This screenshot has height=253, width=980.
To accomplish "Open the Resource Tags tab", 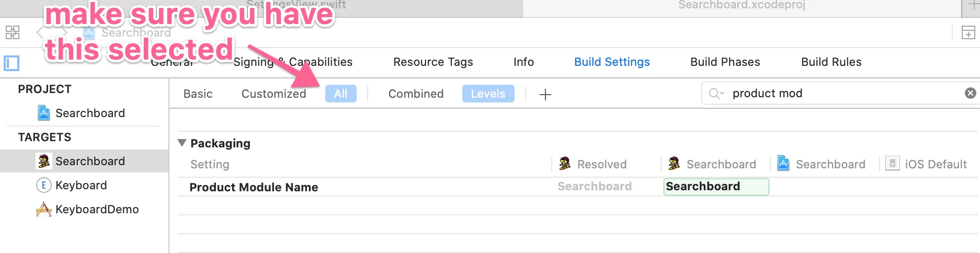I will pyautogui.click(x=433, y=62).
